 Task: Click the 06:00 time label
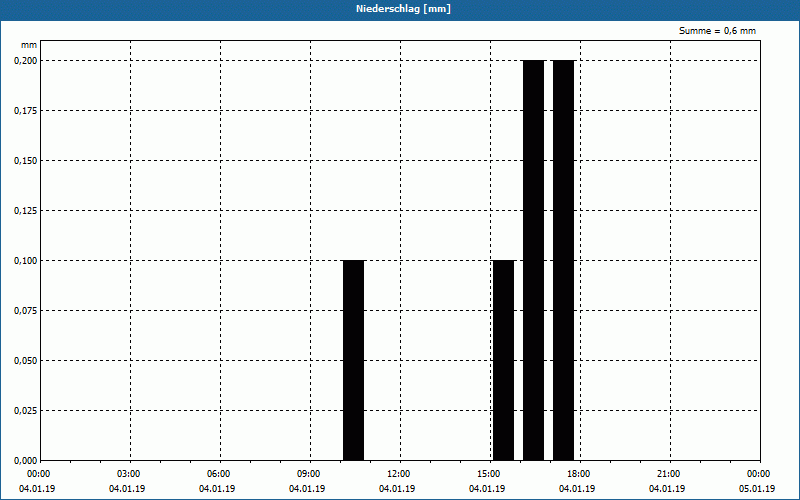[x=219, y=474]
